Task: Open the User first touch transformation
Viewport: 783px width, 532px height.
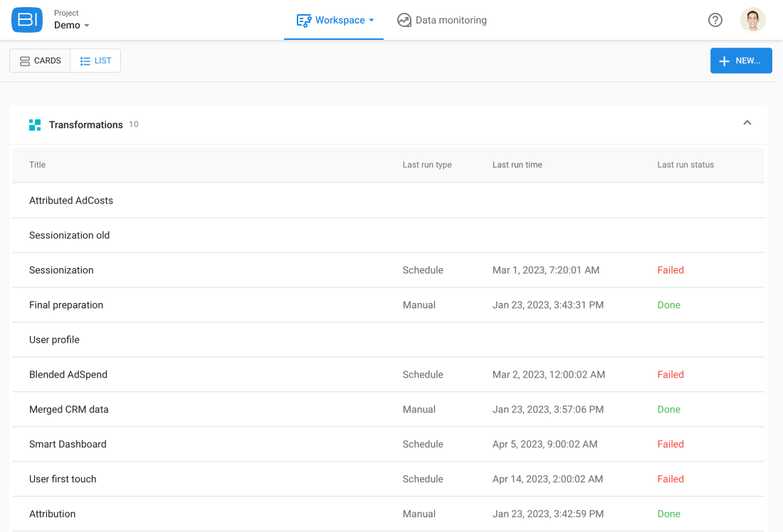Action: pyautogui.click(x=63, y=479)
